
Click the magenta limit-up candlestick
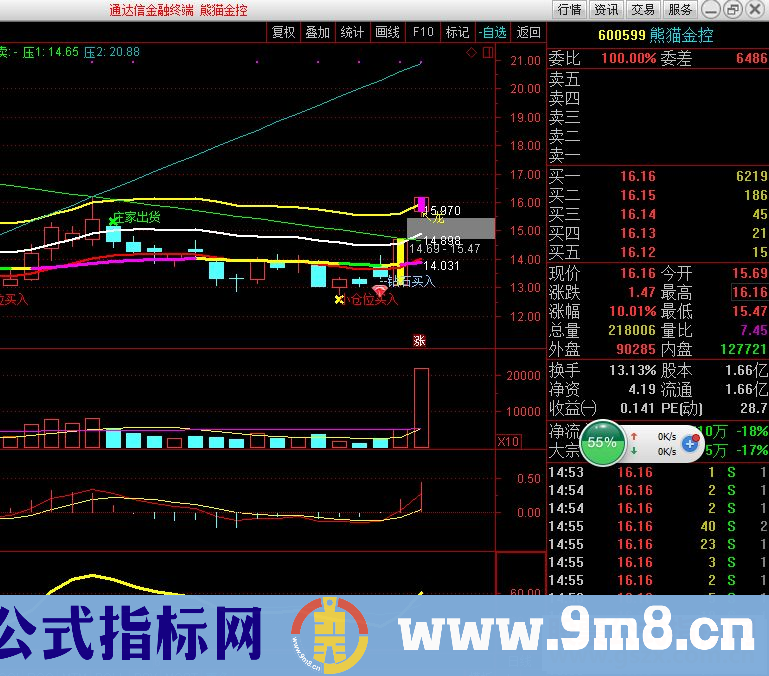coord(421,204)
